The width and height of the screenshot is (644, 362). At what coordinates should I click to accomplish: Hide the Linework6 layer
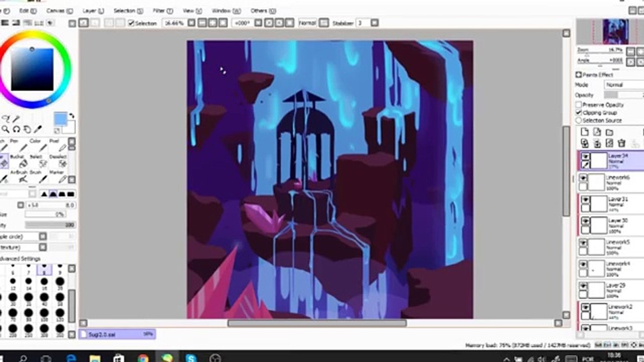[583, 178]
